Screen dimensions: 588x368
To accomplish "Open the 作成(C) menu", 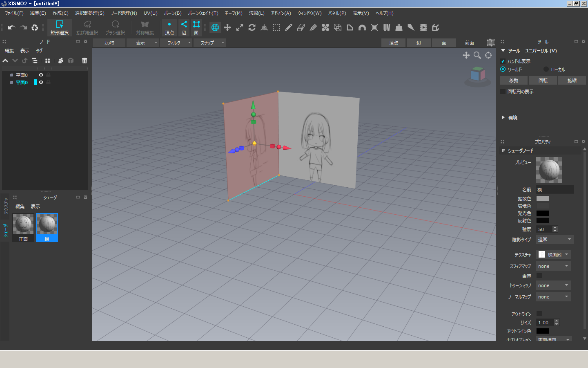I will pyautogui.click(x=60, y=13).
